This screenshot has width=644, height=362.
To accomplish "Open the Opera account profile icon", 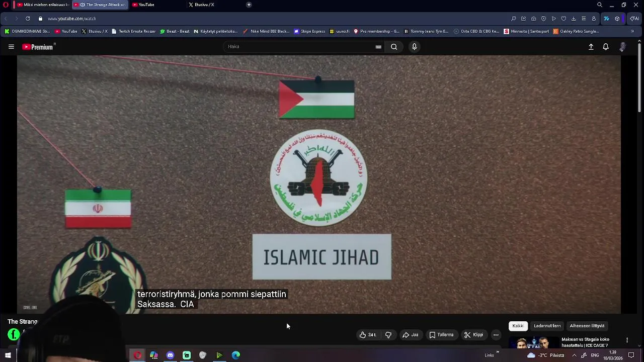I will coord(594,19).
